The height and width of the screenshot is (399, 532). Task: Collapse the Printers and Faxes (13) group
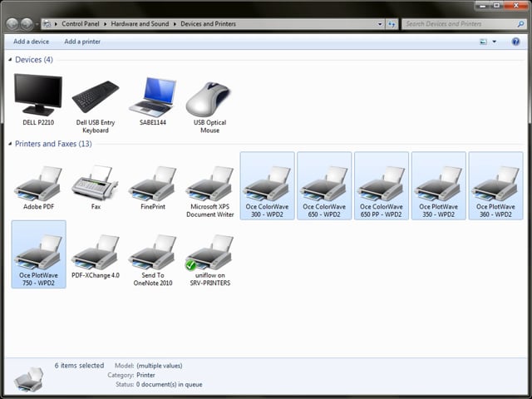[x=10, y=144]
